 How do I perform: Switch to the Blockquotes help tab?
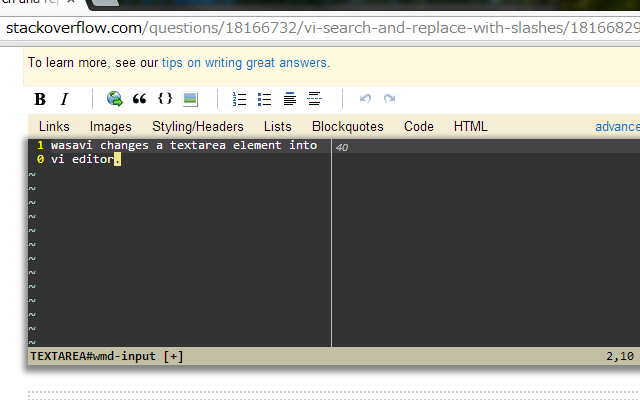[348, 127]
